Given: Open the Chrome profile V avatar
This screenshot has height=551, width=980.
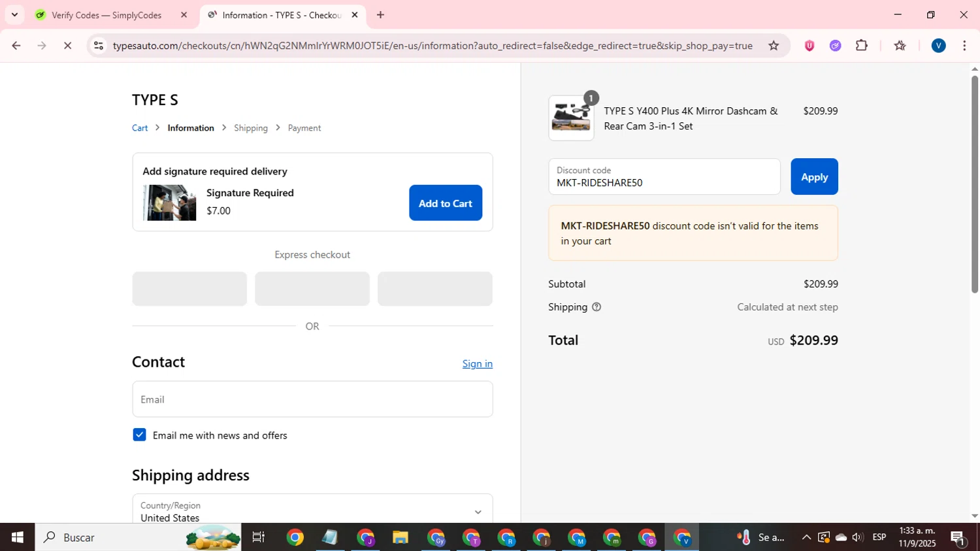Looking at the screenshot, I should coord(939,46).
